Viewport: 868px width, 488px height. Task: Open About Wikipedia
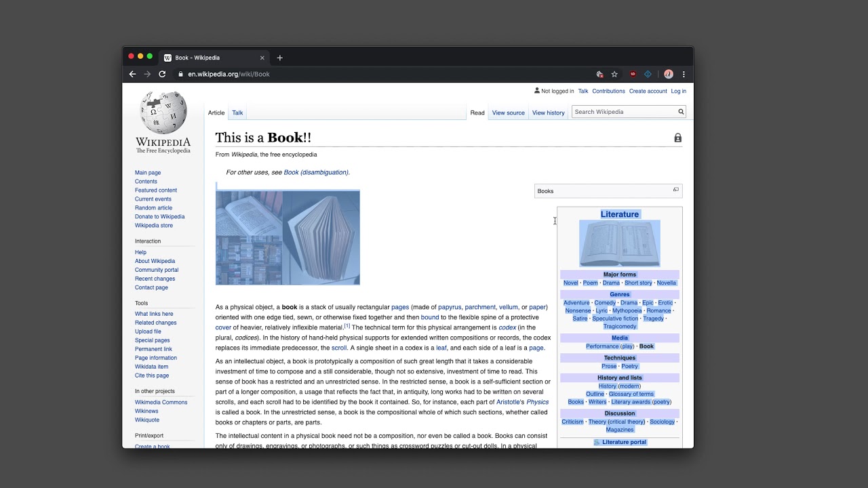tap(155, 261)
